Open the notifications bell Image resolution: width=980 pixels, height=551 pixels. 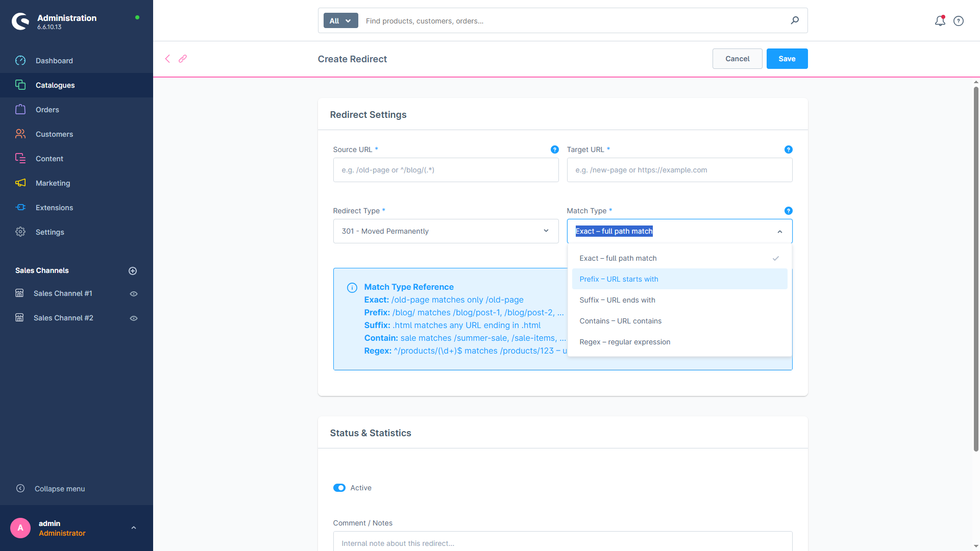pyautogui.click(x=940, y=21)
